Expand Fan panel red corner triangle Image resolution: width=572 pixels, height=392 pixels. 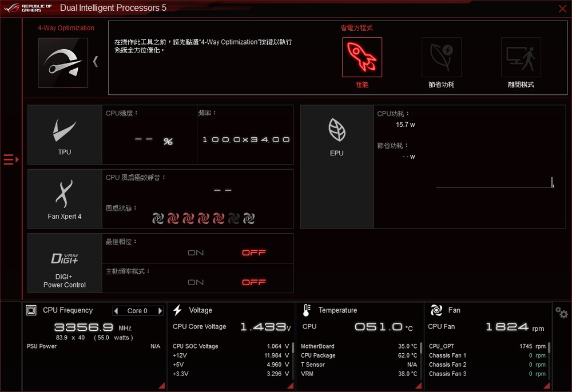(546, 386)
